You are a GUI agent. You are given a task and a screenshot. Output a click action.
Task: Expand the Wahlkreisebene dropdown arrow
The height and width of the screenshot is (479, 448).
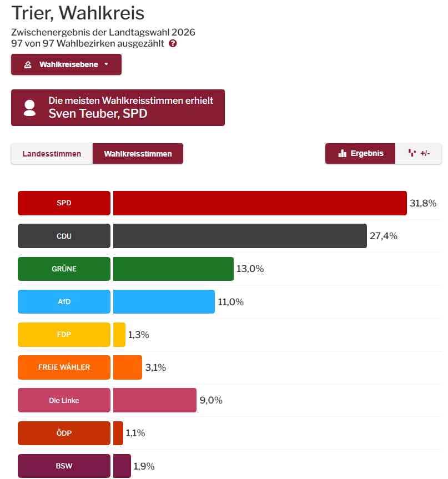click(x=106, y=64)
